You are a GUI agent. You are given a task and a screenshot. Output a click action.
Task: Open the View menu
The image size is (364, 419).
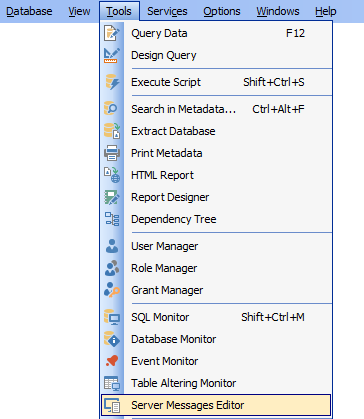79,11
